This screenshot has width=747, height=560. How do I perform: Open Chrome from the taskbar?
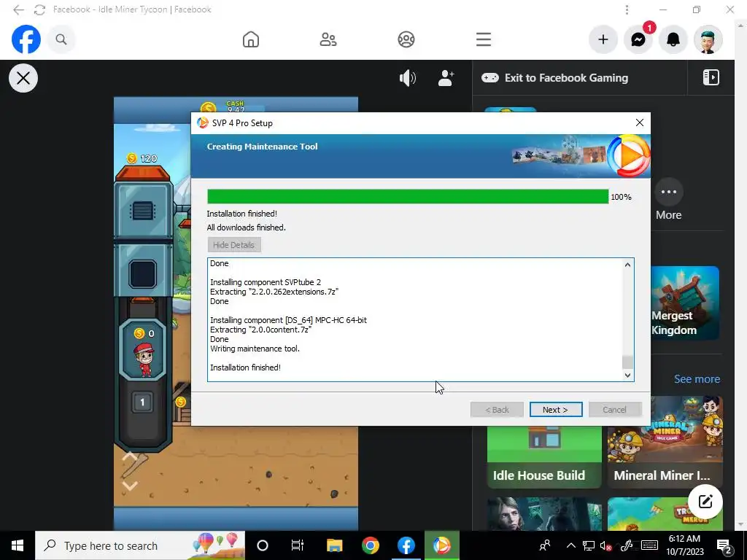(x=370, y=545)
